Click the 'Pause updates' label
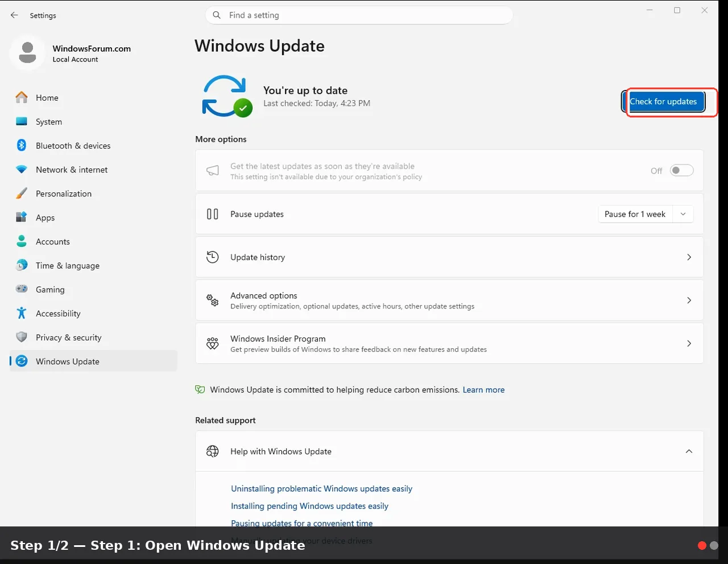728x564 pixels. click(257, 214)
